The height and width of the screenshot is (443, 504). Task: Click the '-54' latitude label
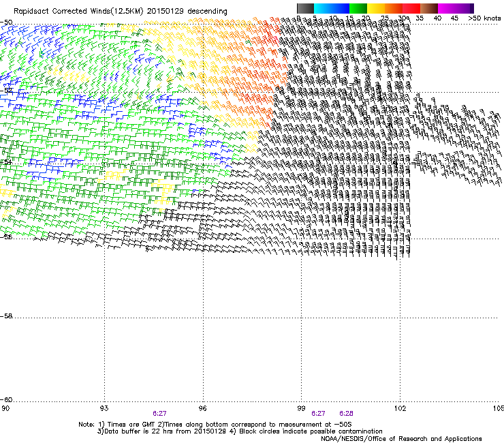(6, 162)
